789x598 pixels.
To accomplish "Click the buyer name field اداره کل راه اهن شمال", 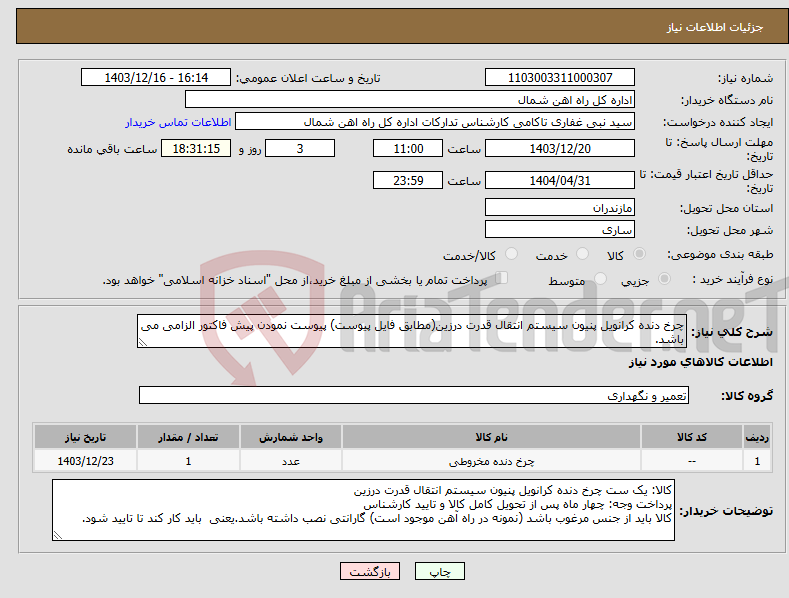I will tap(410, 100).
